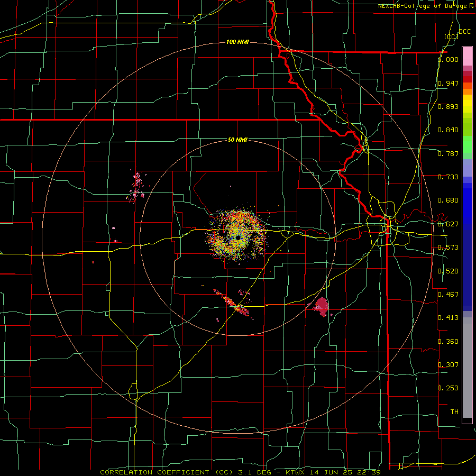Click the 0.520 color scale value
This screenshot has width=476, height=476.
tap(448, 271)
